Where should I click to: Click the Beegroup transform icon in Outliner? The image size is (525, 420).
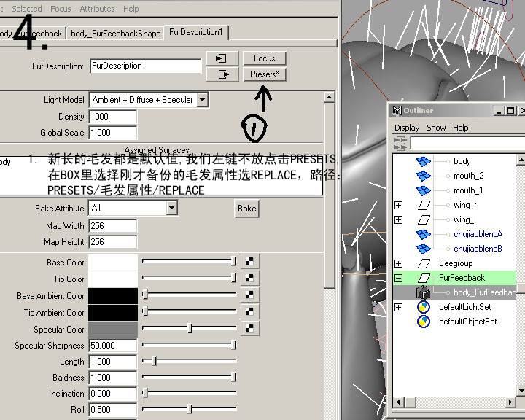coord(424,263)
